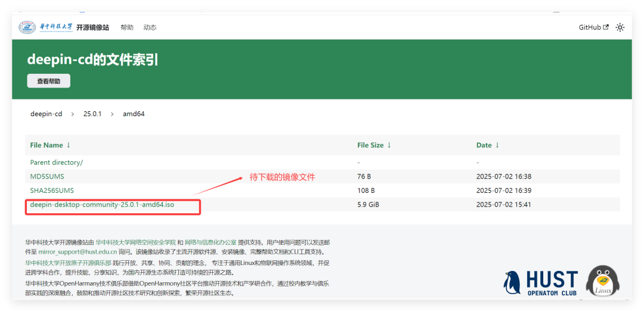Open 网络与信息化办公室 link

pyautogui.click(x=210, y=242)
